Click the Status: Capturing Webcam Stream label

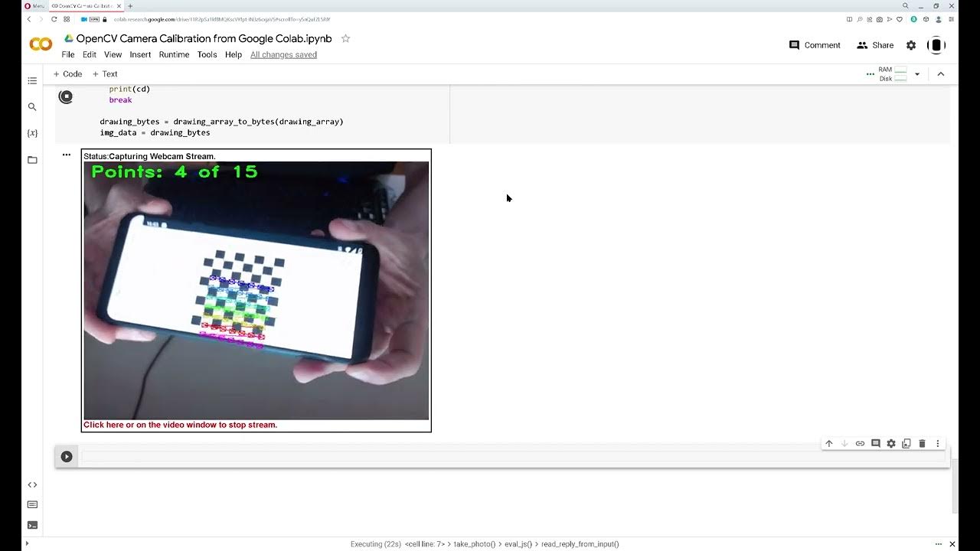pyautogui.click(x=150, y=156)
